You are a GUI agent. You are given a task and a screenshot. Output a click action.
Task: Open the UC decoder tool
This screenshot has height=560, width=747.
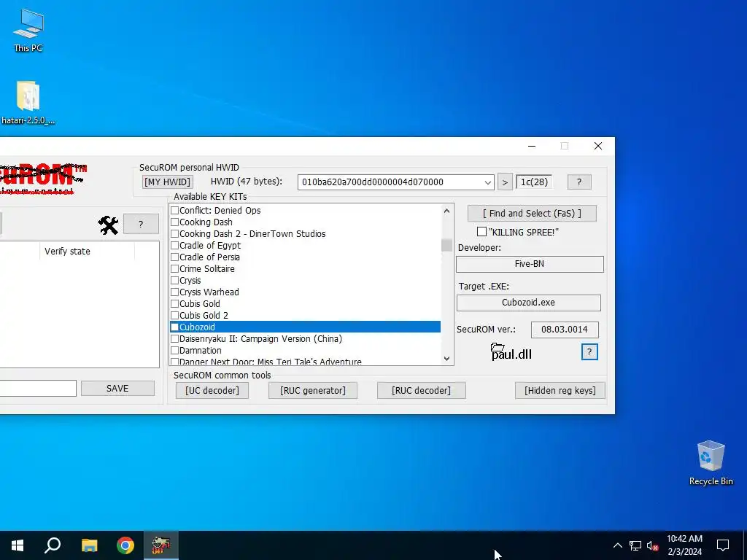click(x=212, y=391)
